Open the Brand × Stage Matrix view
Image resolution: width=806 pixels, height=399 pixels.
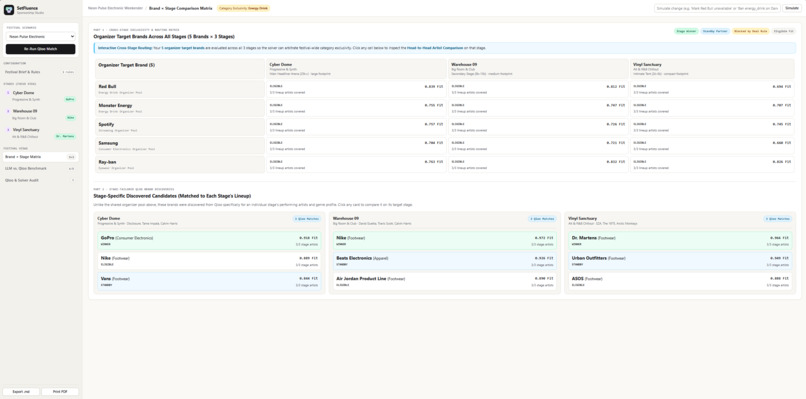coord(41,157)
